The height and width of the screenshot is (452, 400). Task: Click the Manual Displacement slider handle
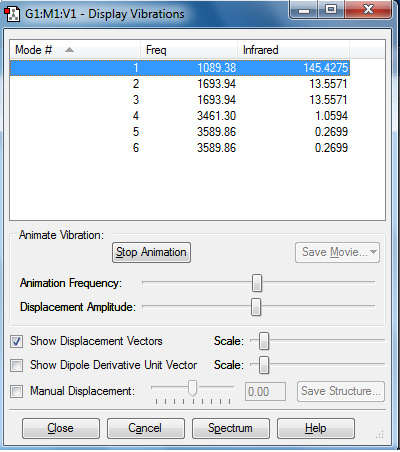[192, 388]
